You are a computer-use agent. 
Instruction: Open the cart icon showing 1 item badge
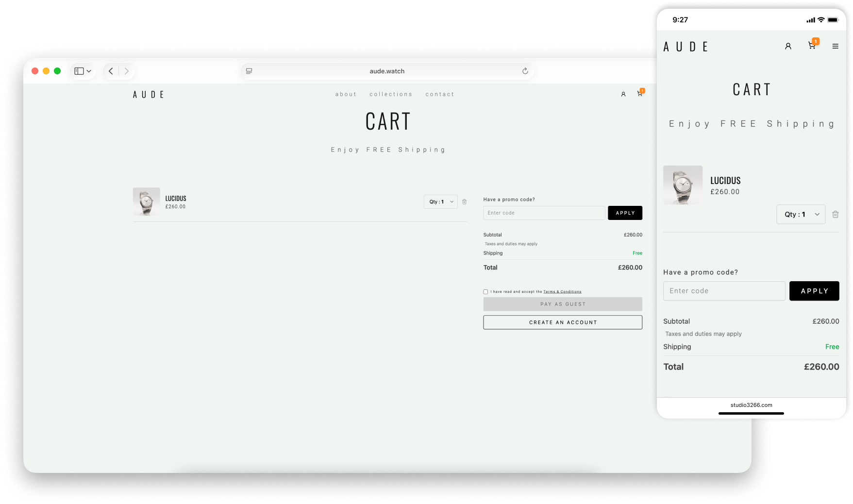point(639,94)
